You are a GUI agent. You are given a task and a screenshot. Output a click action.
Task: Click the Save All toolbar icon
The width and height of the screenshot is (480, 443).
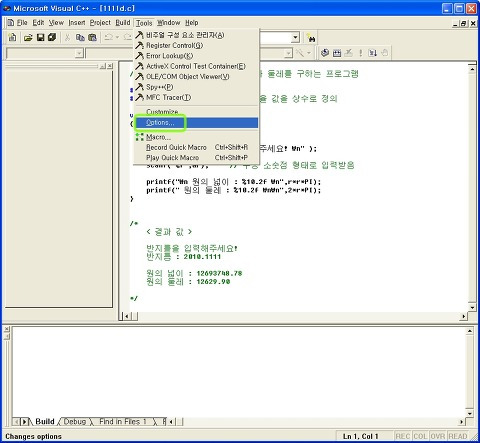pos(52,37)
